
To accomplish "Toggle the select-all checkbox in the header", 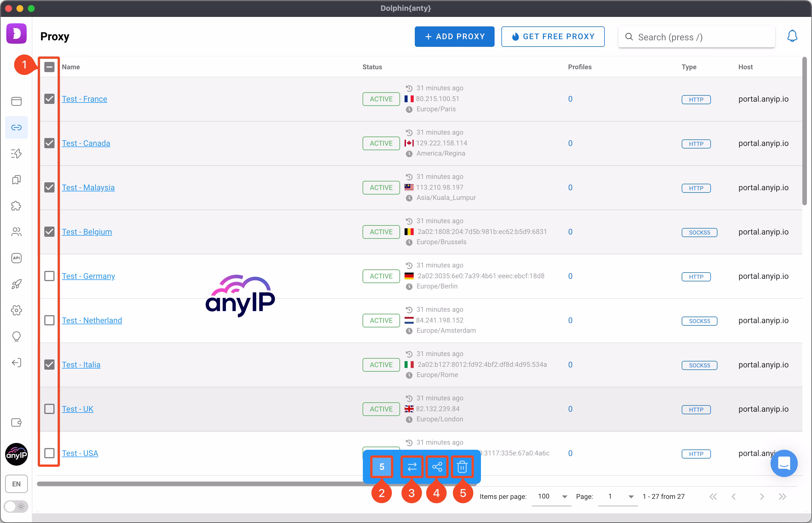I will point(49,67).
